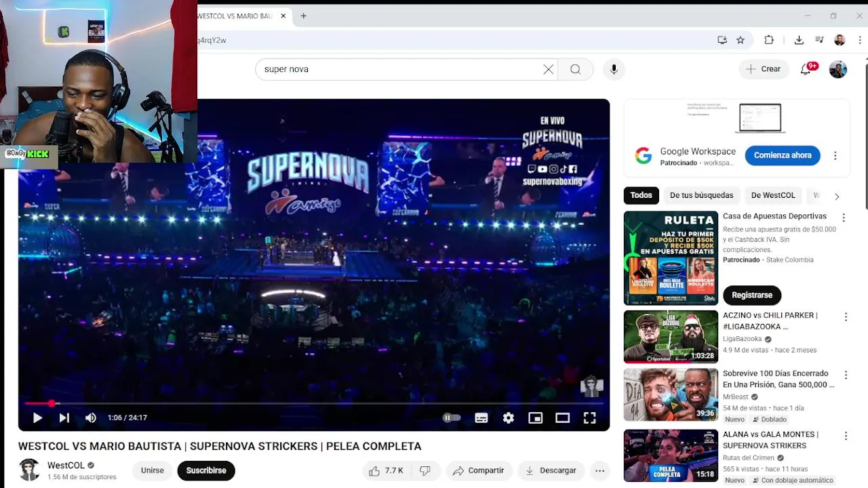The width and height of the screenshot is (868, 488).
Task: Like the video (7.7 K)
Action: coord(387,470)
